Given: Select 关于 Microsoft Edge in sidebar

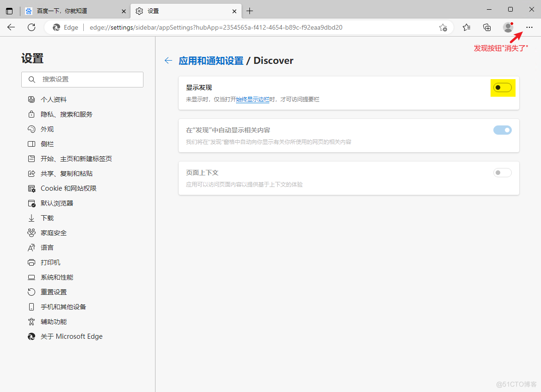Looking at the screenshot, I should (71, 336).
